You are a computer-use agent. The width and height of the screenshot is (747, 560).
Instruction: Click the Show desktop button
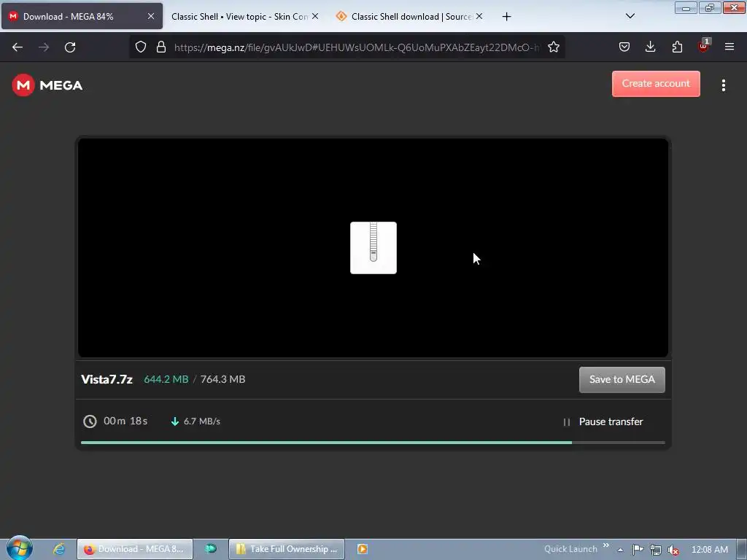(742, 550)
